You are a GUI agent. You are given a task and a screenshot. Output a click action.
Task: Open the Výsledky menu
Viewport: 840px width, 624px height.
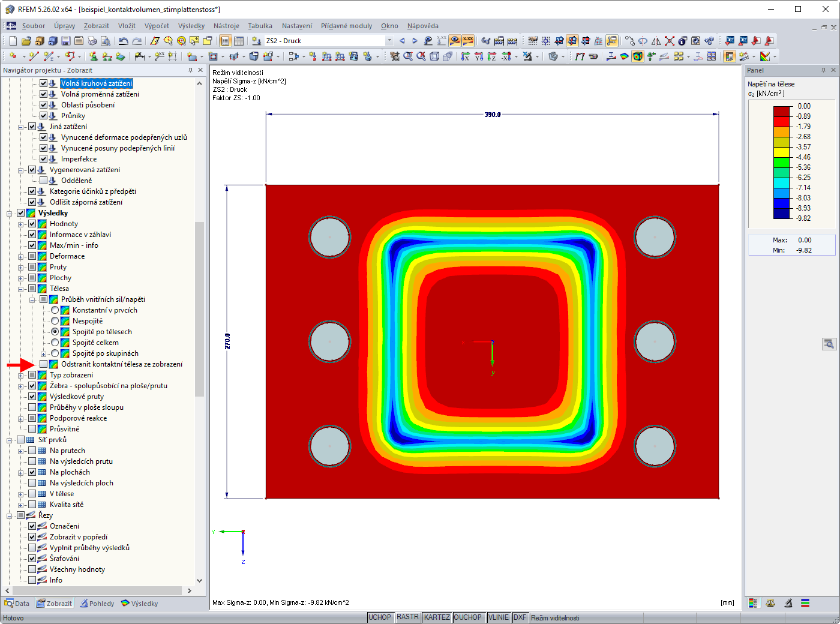pos(191,26)
